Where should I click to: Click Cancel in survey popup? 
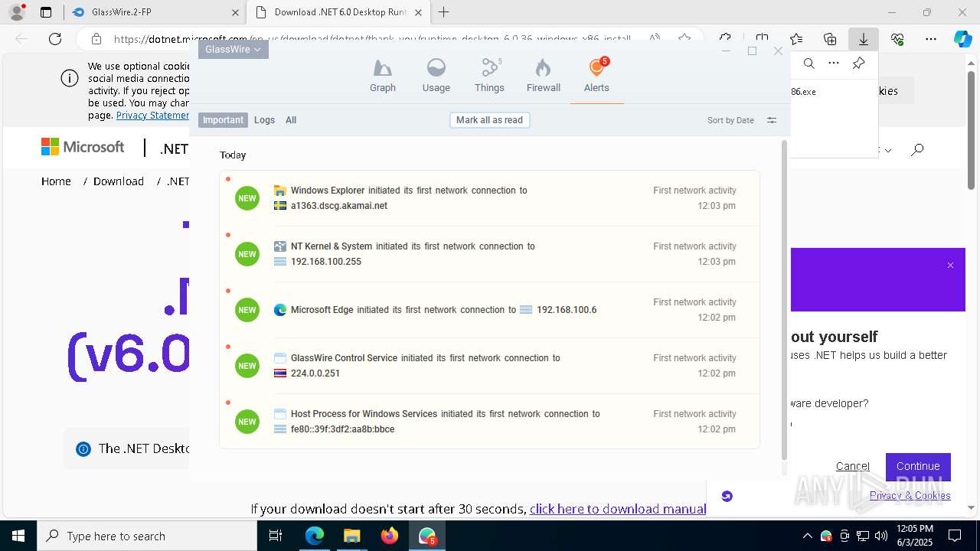pyautogui.click(x=852, y=466)
